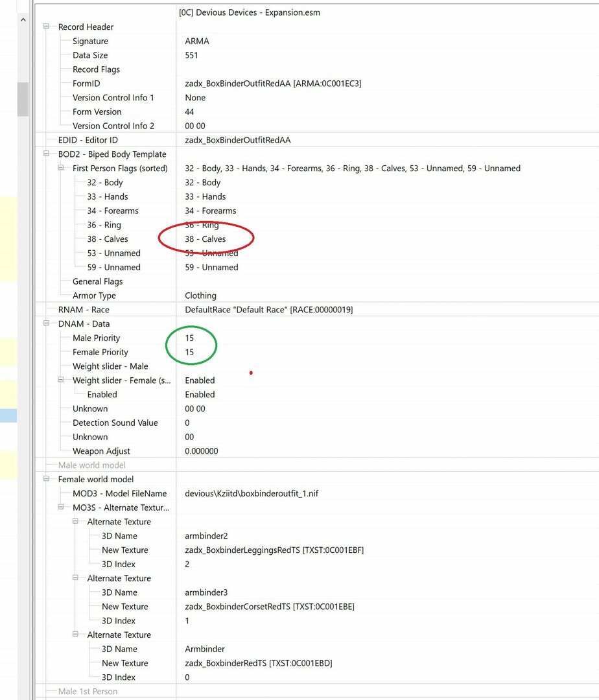599x700 pixels.
Task: Select the Detection Sound Value row label
Action: (x=115, y=423)
